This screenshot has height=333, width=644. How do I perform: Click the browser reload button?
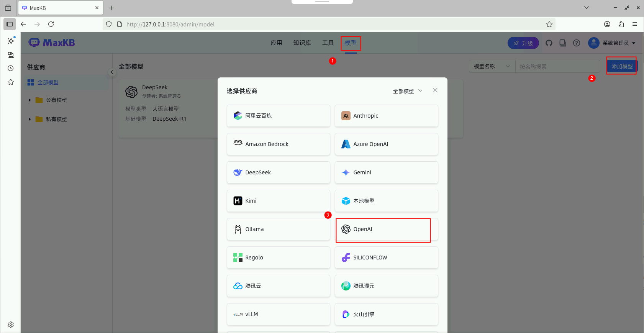pos(51,24)
